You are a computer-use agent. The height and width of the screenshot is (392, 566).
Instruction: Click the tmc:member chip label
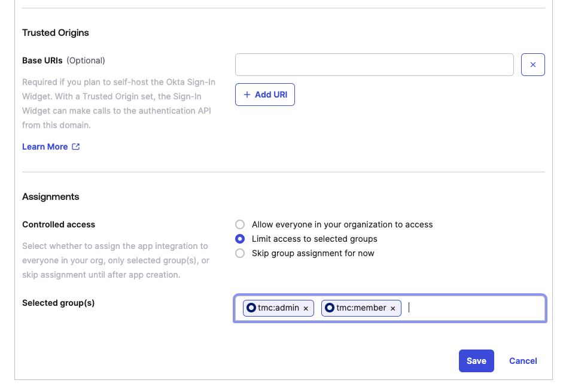pyautogui.click(x=361, y=308)
